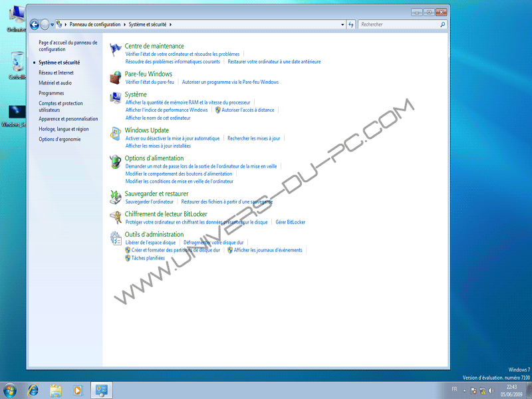Click Afficher le nom de cet ordinateur
532x399 pixels.
coord(158,118)
